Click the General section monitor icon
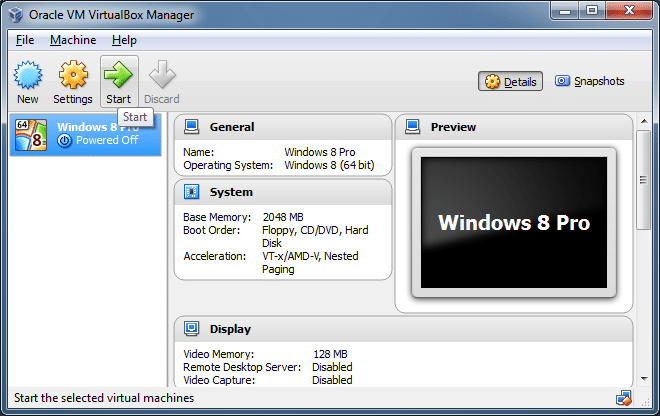The image size is (660, 416). (192, 126)
